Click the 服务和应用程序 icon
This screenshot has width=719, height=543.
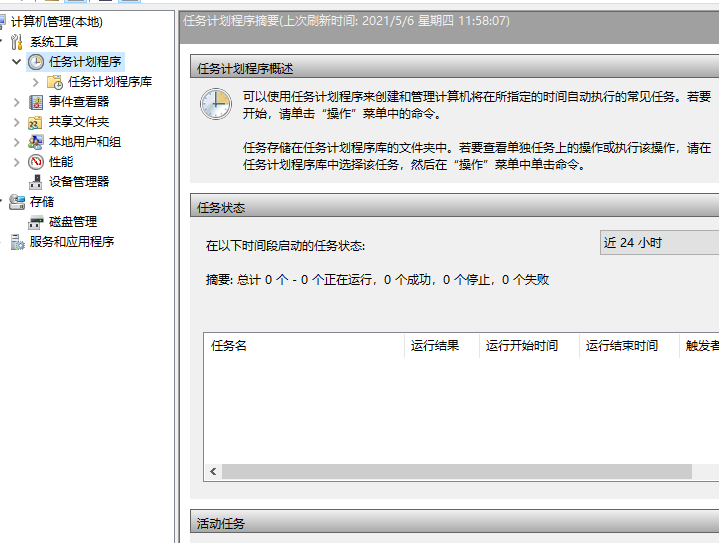click(x=17, y=242)
